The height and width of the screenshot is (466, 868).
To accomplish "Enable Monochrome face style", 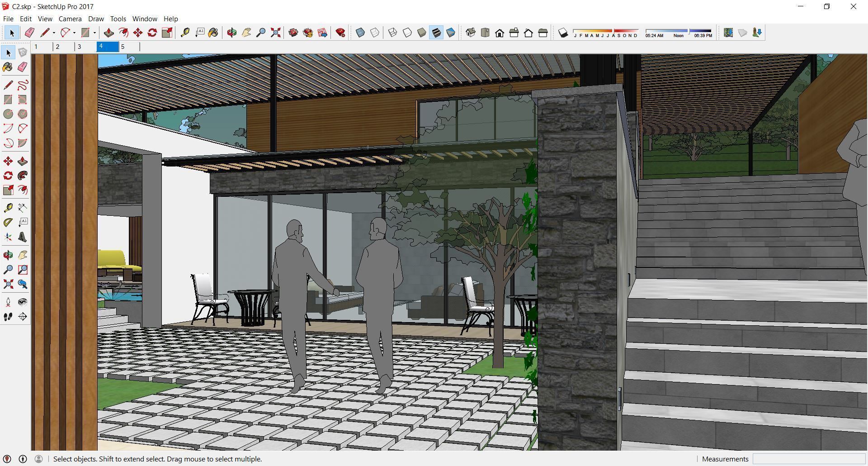I will (x=451, y=33).
